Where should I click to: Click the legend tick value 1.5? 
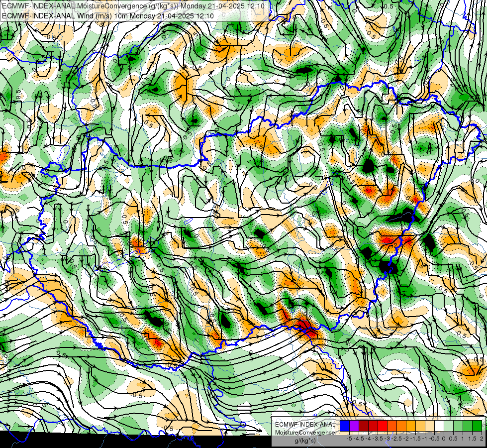[x=473, y=439]
